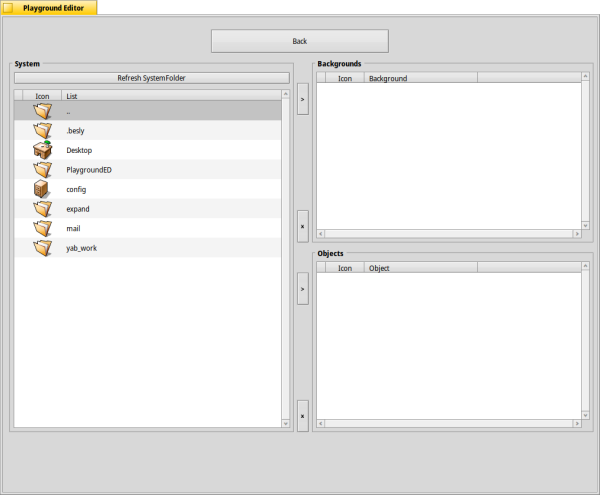
Task: Select the expand folder icon
Action: [42, 209]
